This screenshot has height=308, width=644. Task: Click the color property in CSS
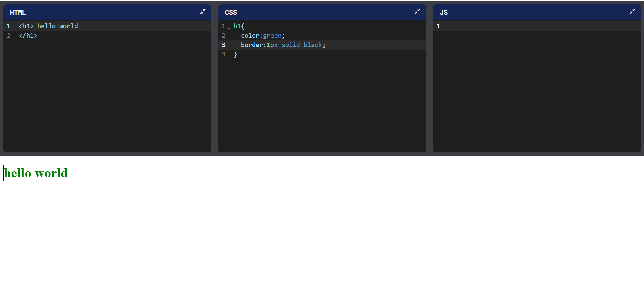pos(250,36)
